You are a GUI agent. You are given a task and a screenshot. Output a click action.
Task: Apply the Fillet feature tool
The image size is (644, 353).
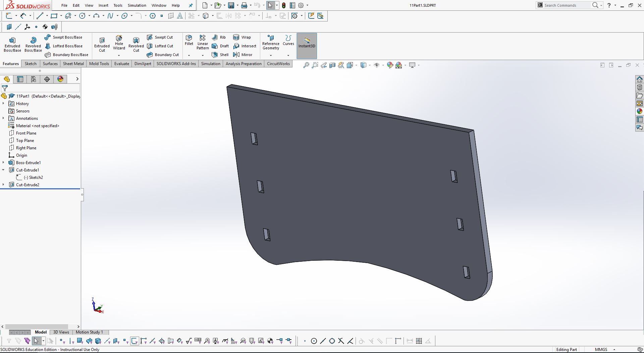pyautogui.click(x=189, y=40)
